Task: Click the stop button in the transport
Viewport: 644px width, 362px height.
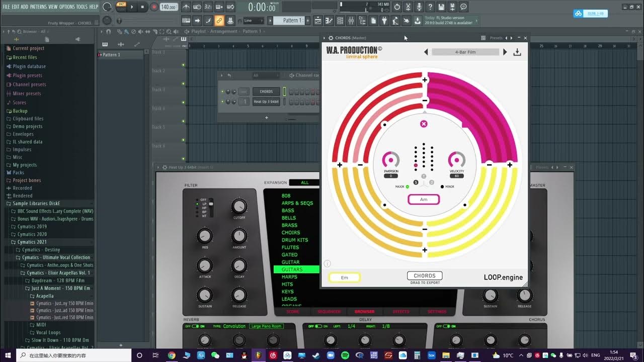Action: 142,7
